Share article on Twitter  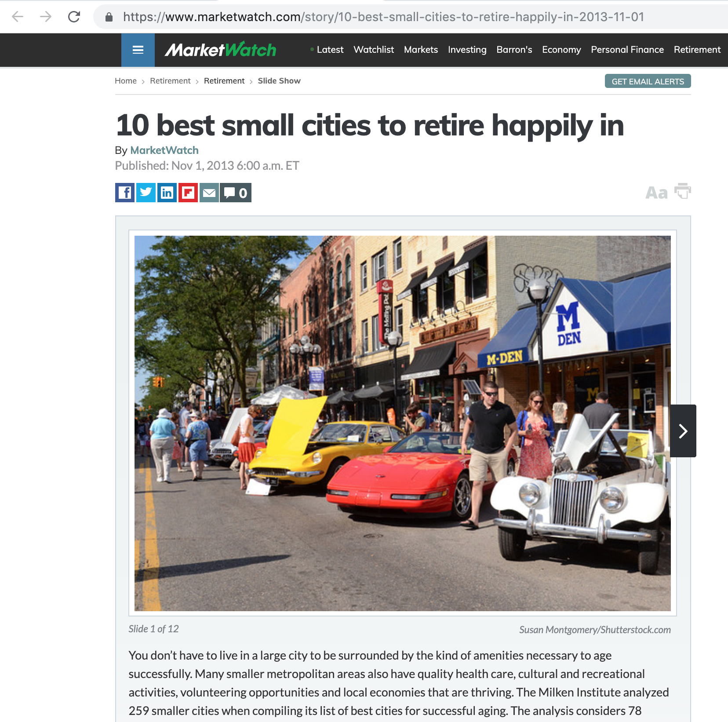(x=146, y=193)
